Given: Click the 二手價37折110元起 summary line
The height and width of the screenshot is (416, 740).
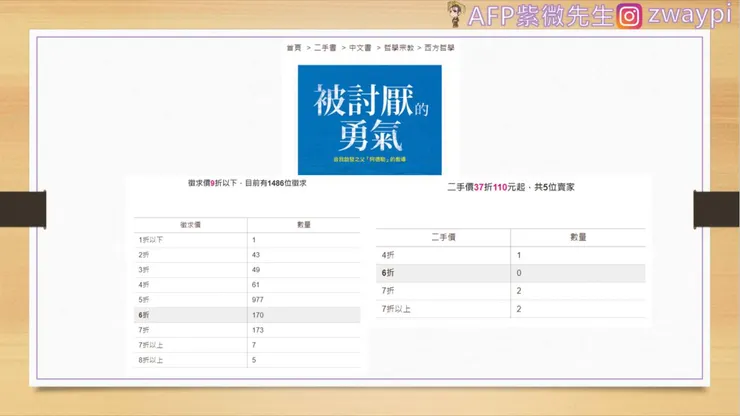Looking at the screenshot, I should point(511,187).
